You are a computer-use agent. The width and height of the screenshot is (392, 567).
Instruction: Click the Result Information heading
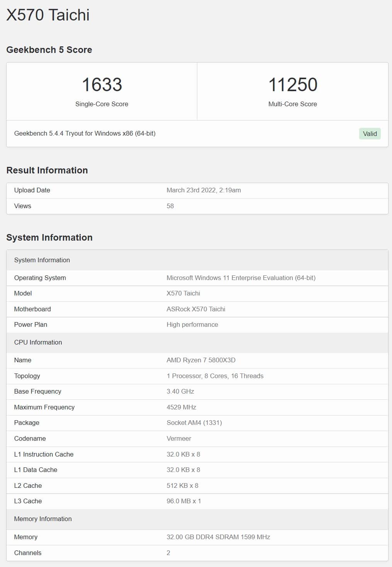[x=47, y=170]
